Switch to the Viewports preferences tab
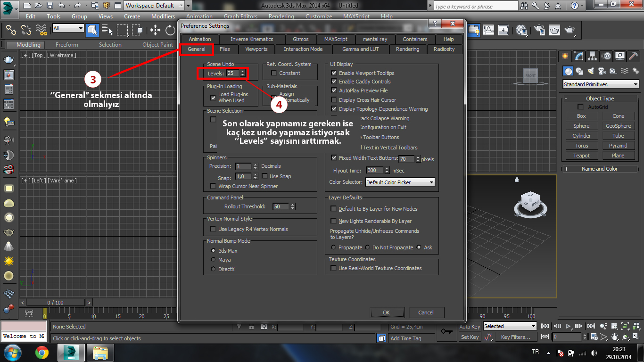The height and width of the screenshot is (362, 644). point(256,49)
